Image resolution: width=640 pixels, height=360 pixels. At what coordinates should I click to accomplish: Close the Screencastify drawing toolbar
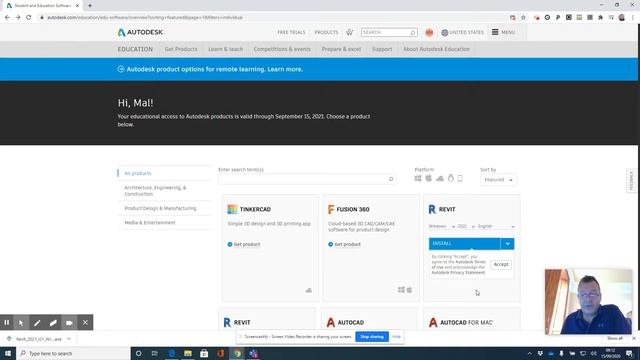(x=85, y=322)
